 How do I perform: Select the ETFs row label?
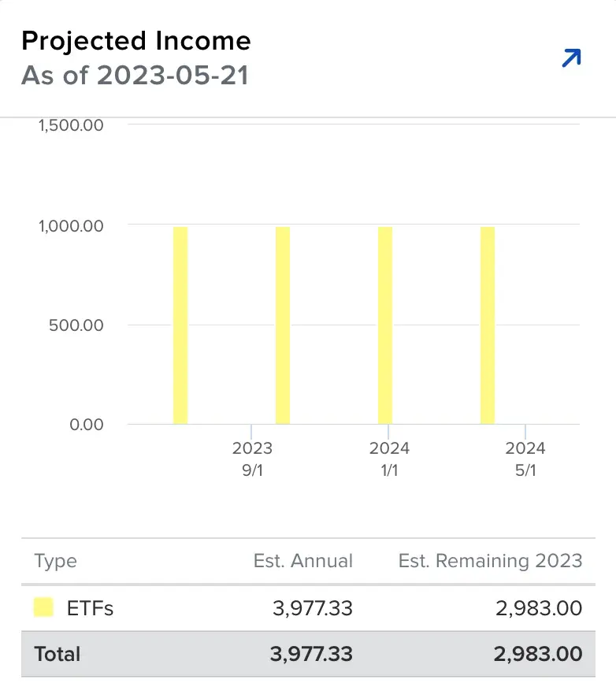coord(90,608)
